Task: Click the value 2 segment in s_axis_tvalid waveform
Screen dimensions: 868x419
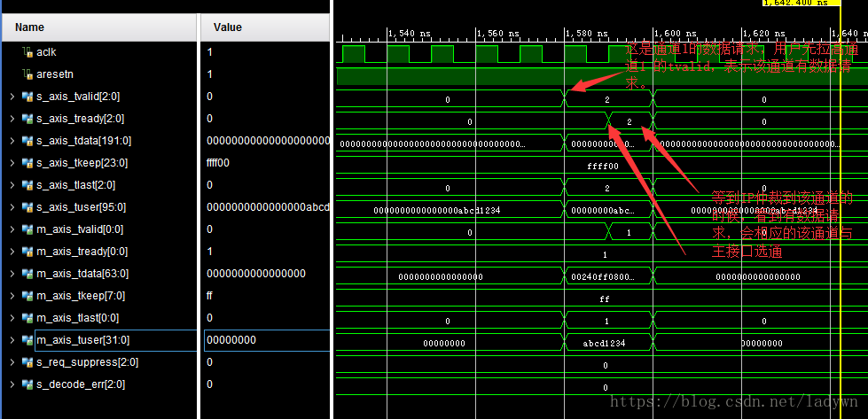Action: coord(607,99)
